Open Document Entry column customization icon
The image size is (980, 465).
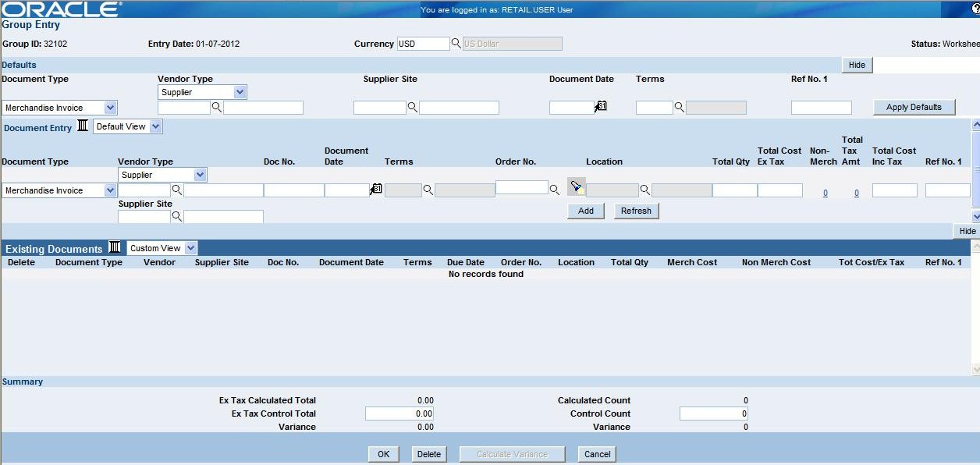pyautogui.click(x=83, y=126)
